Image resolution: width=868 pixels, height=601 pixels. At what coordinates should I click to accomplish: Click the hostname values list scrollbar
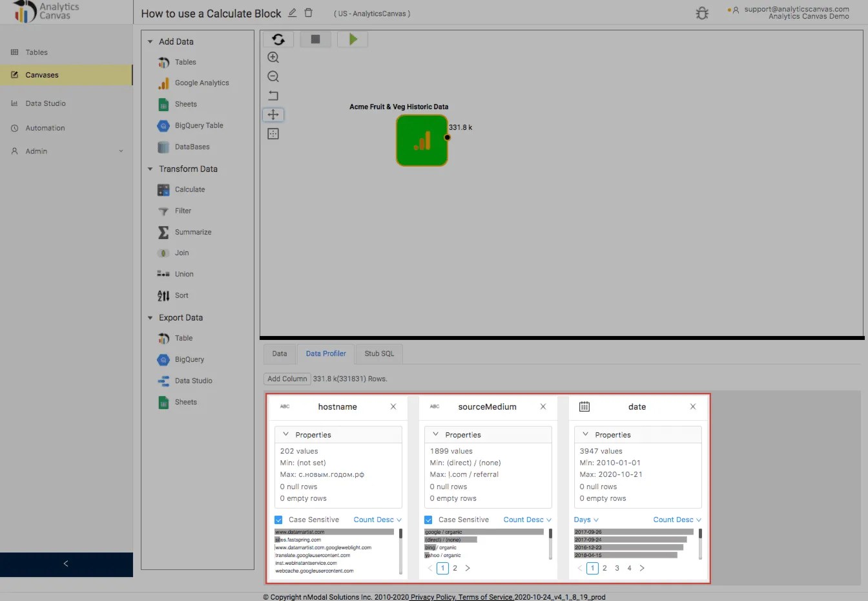[400, 551]
